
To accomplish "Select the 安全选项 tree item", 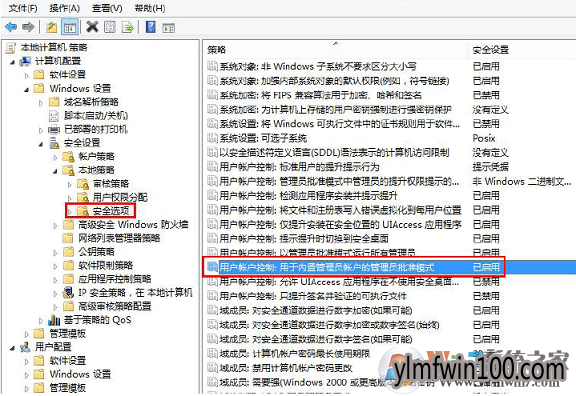I will (x=111, y=211).
